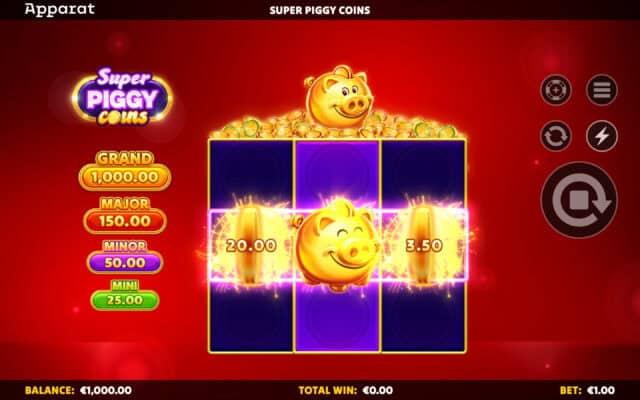Click the SUPER PIGGY COINS title text
The height and width of the screenshot is (400, 640).
point(320,10)
